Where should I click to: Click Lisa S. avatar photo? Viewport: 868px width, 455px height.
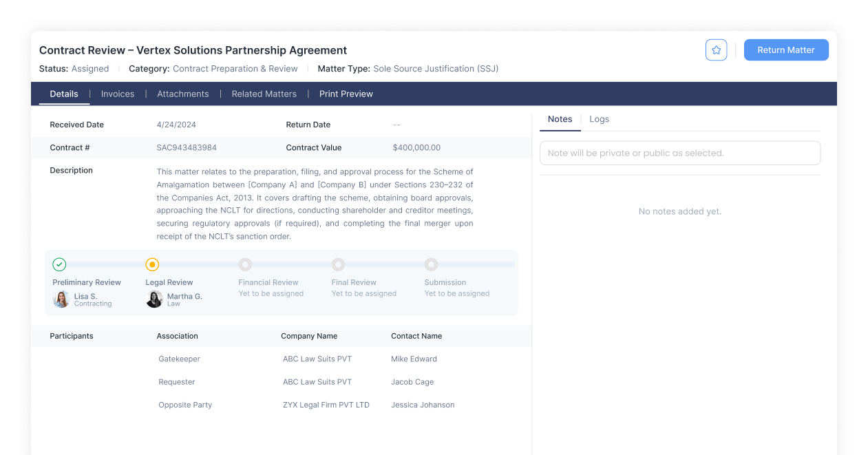point(61,299)
